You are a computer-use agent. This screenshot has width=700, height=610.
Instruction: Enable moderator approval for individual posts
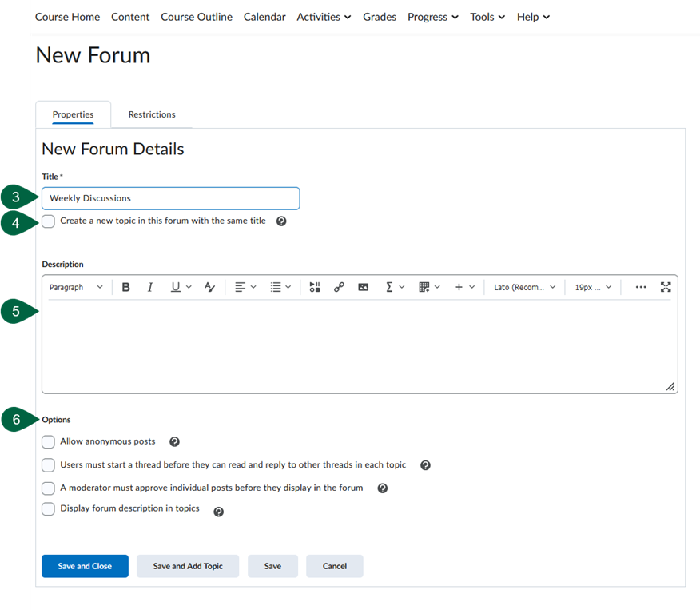pyautogui.click(x=48, y=488)
